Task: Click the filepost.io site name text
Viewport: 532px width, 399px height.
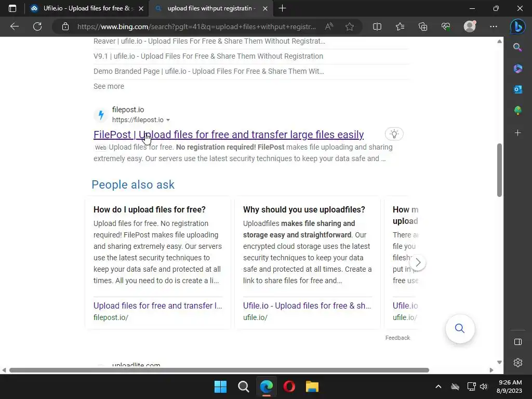Action: coord(128,110)
